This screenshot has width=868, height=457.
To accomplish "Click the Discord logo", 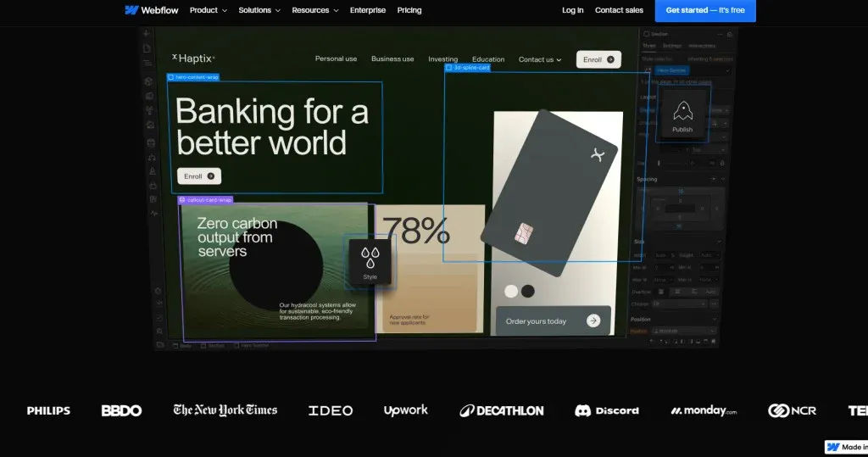I will (607, 410).
